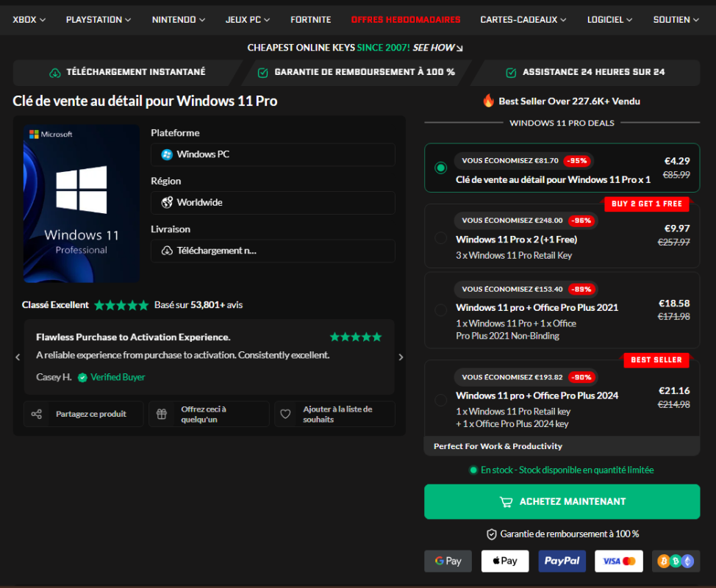Choose Apple Pay payment icon

coord(505,561)
